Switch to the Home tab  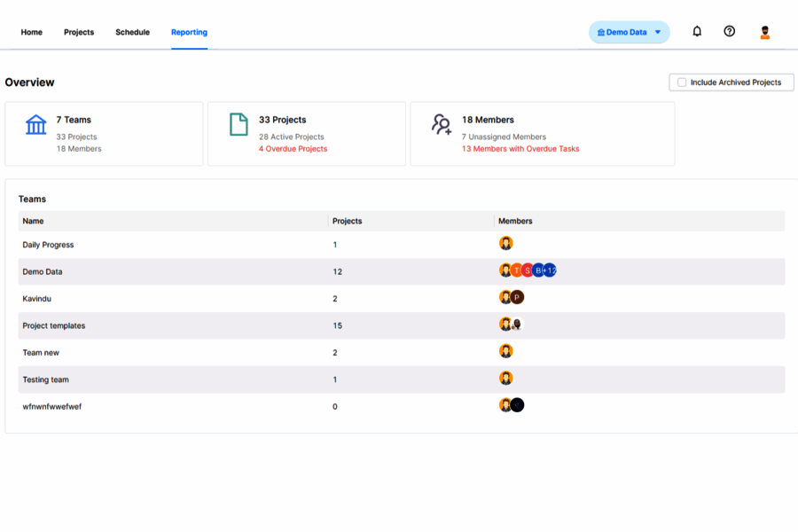(x=32, y=33)
